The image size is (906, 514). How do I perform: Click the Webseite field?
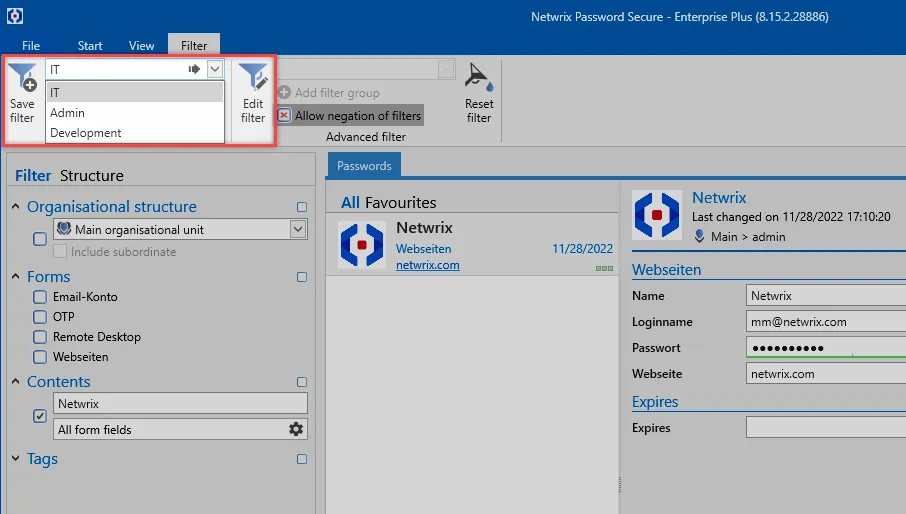tap(826, 374)
